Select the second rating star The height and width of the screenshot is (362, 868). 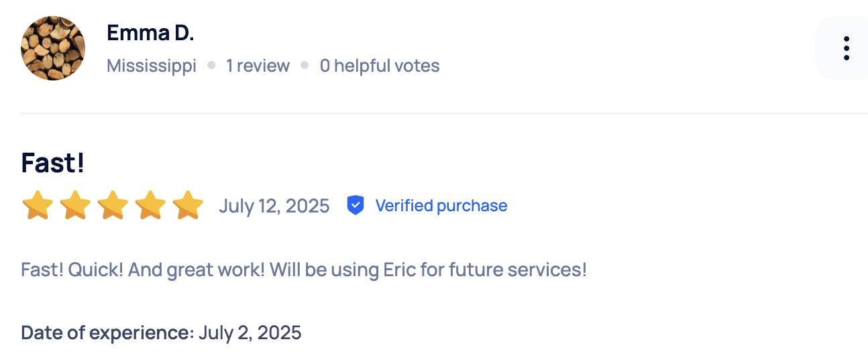click(x=75, y=205)
